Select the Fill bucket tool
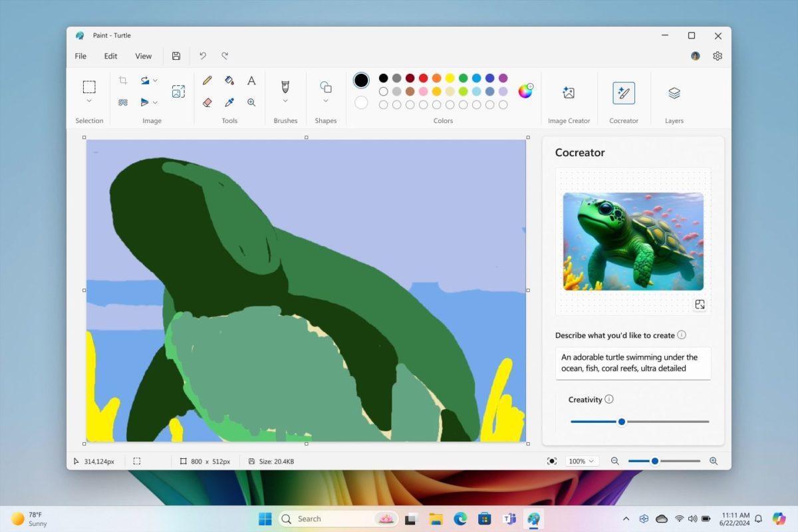The image size is (798, 532). [x=229, y=80]
